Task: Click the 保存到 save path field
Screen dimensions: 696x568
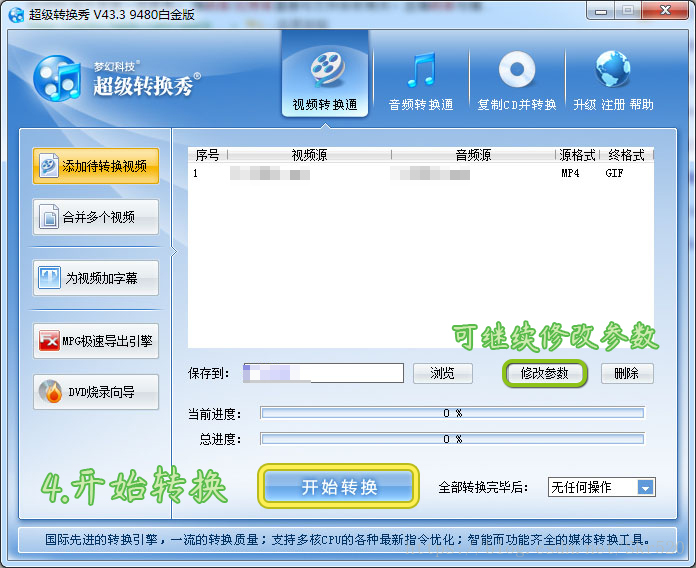Action: pyautogui.click(x=323, y=373)
